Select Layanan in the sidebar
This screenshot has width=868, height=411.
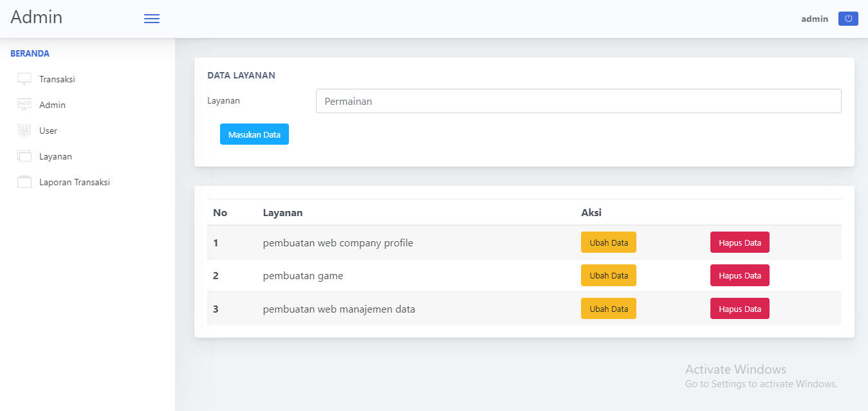click(x=55, y=156)
